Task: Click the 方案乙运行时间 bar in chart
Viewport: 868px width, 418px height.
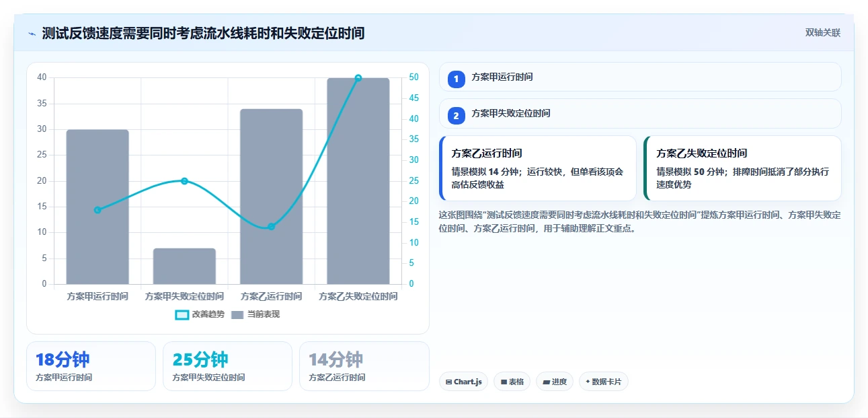Action: click(x=272, y=197)
